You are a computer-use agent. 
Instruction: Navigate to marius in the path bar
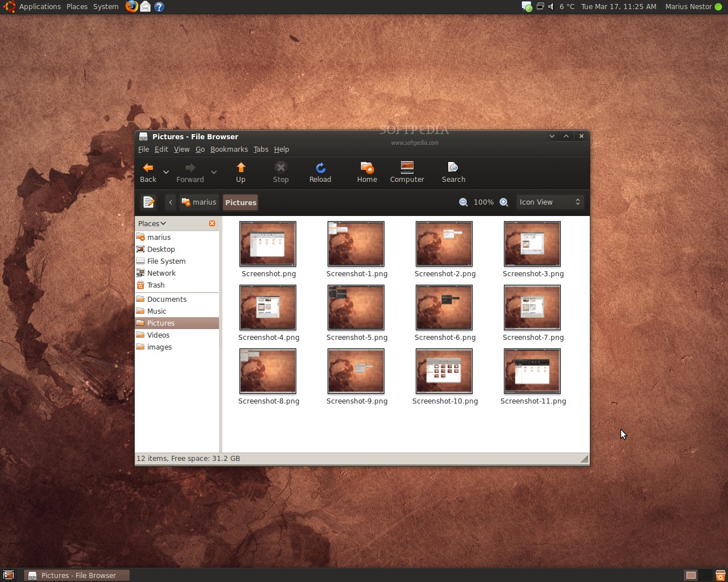click(199, 202)
